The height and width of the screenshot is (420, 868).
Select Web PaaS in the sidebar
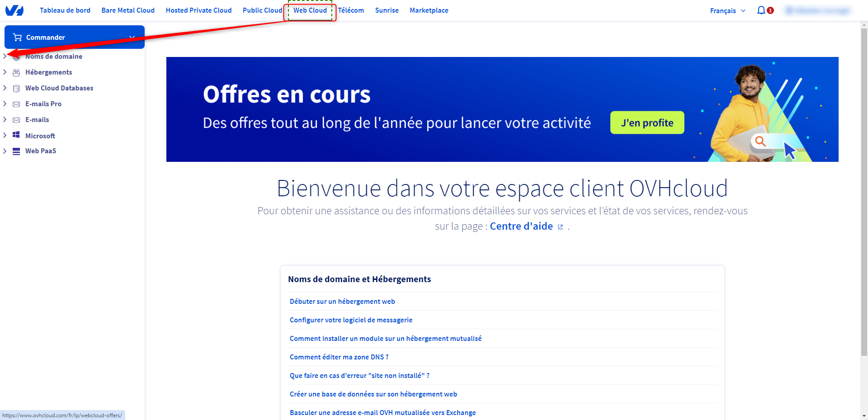41,151
